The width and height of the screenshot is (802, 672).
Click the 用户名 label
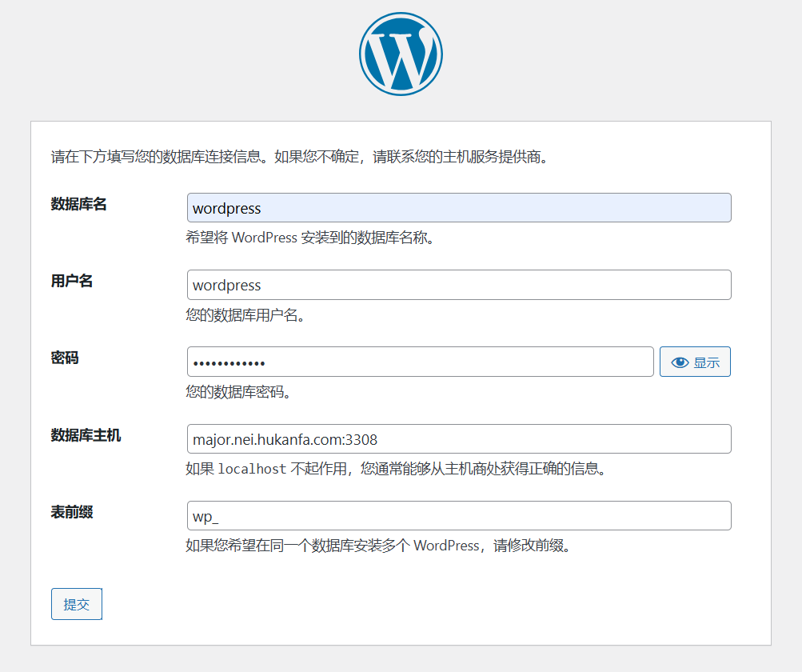[72, 281]
